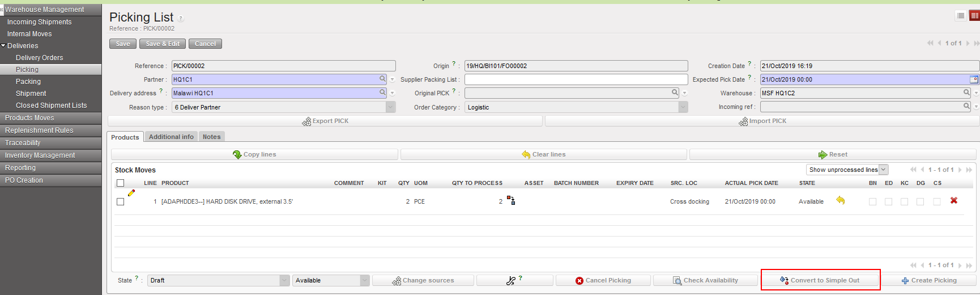Screen dimensions: 980x295
Task: Click the yellow return arrow in State column
Action: point(841,200)
